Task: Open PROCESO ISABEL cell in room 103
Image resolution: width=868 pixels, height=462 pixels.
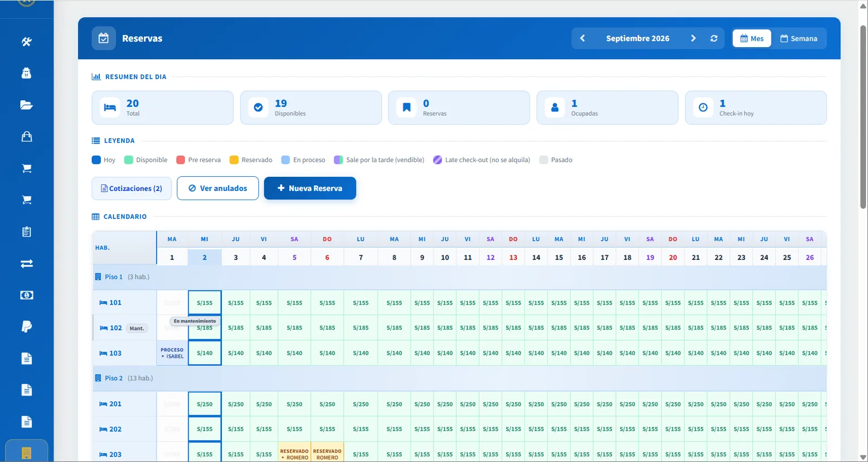Action: pyautogui.click(x=172, y=353)
